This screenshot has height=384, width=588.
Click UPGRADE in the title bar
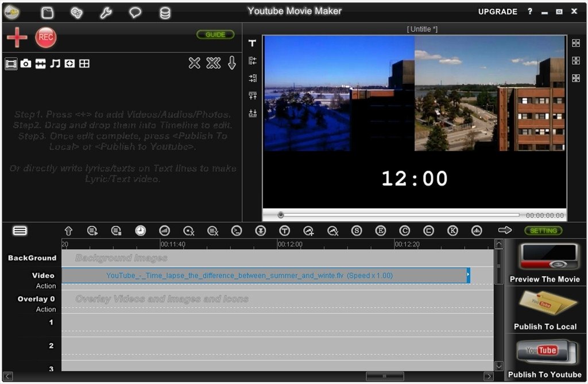[498, 11]
